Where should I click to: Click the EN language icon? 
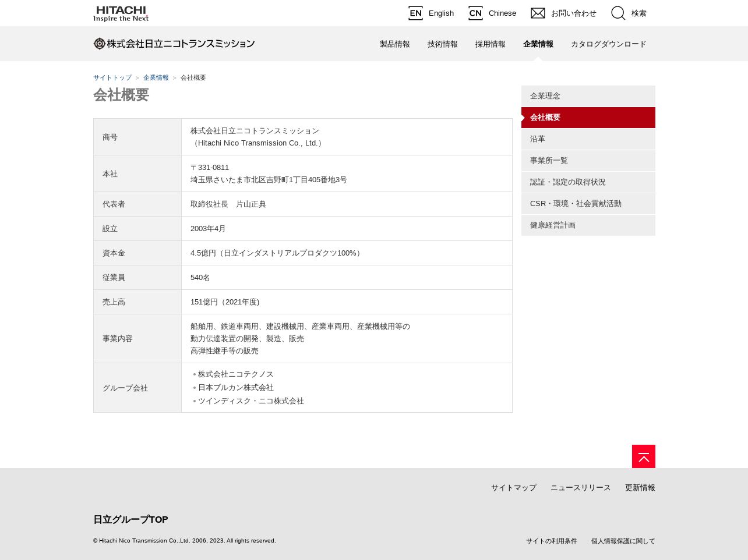click(x=415, y=13)
